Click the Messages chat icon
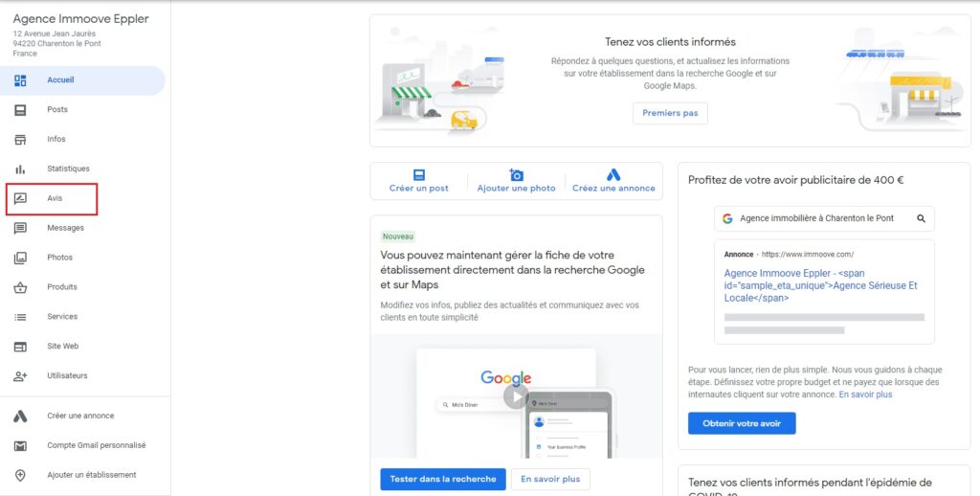 point(20,228)
